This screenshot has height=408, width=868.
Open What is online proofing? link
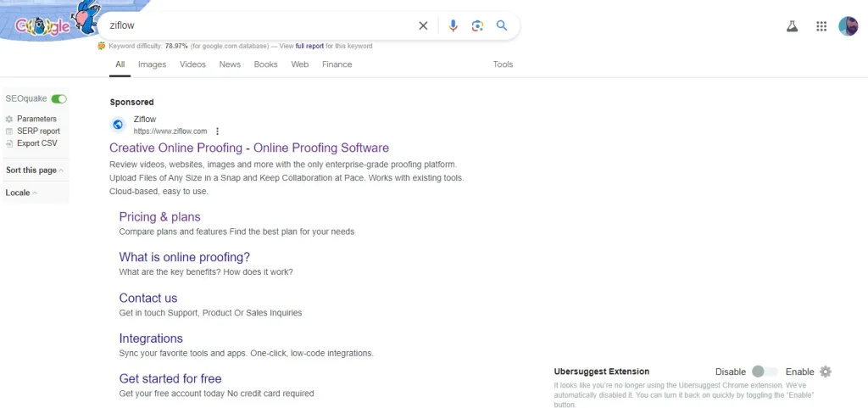click(184, 257)
